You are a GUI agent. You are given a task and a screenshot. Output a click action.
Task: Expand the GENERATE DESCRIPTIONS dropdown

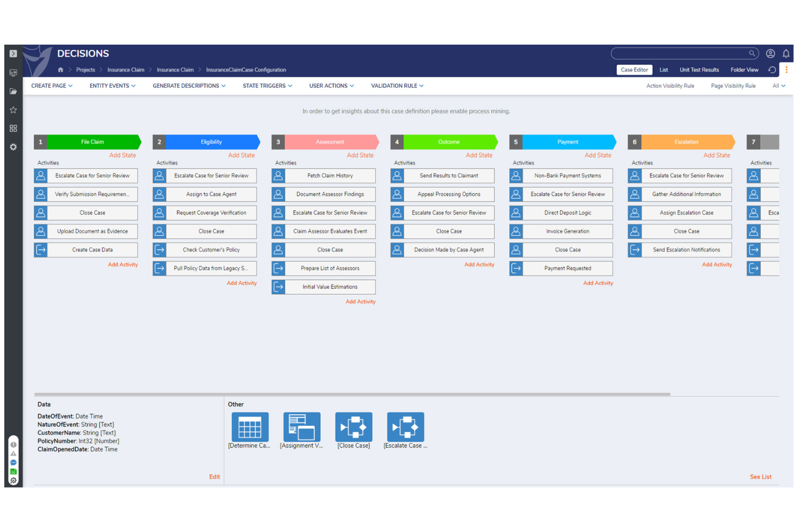point(189,86)
